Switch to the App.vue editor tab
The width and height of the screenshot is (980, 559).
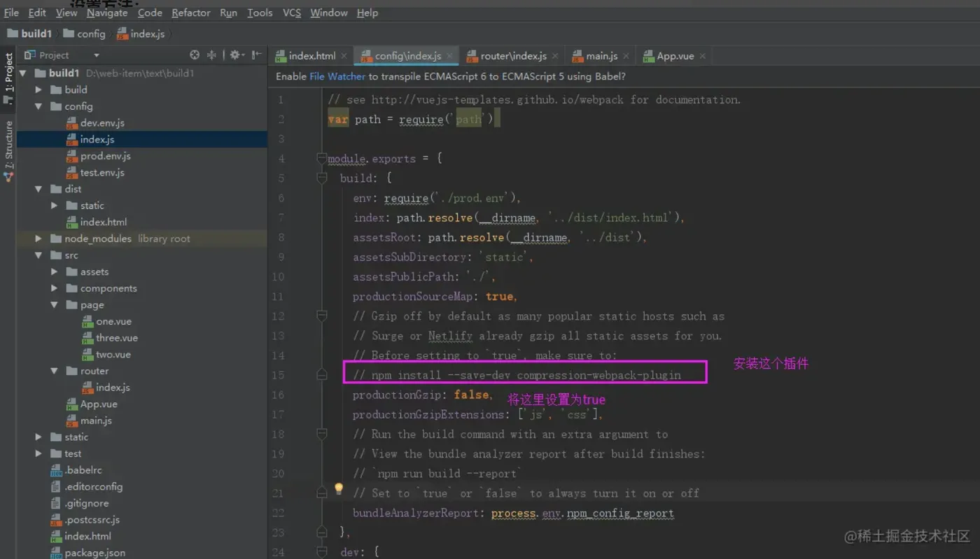[x=674, y=56]
